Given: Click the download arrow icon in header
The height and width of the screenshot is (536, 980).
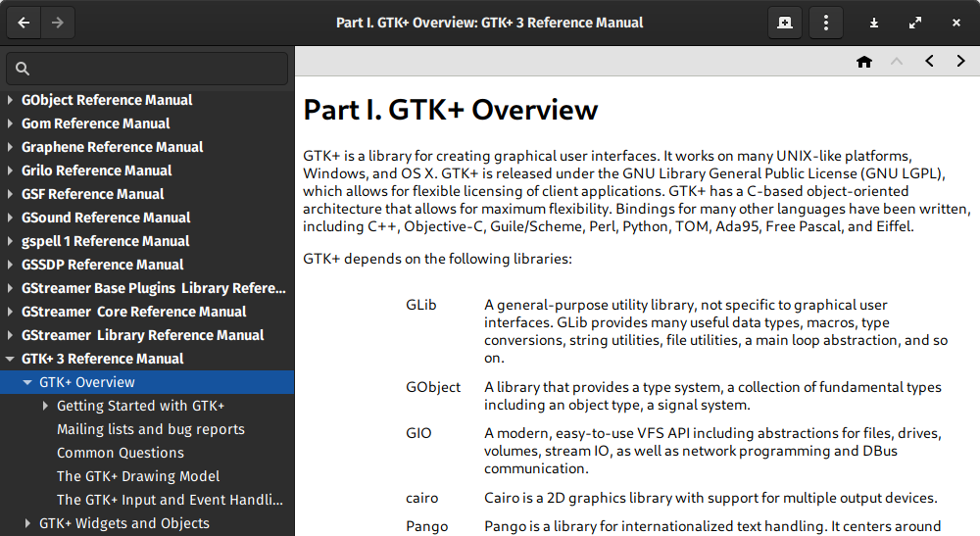Looking at the screenshot, I should (x=874, y=23).
